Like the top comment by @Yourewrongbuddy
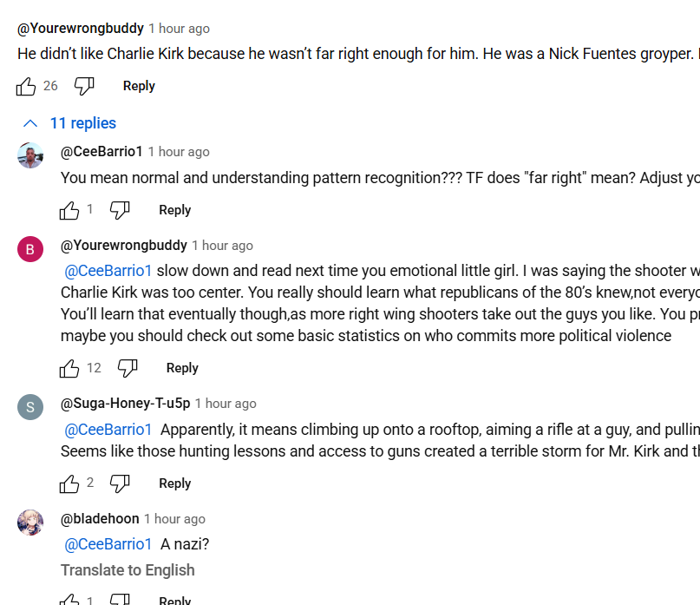The width and height of the screenshot is (700, 605). pyautogui.click(x=26, y=86)
